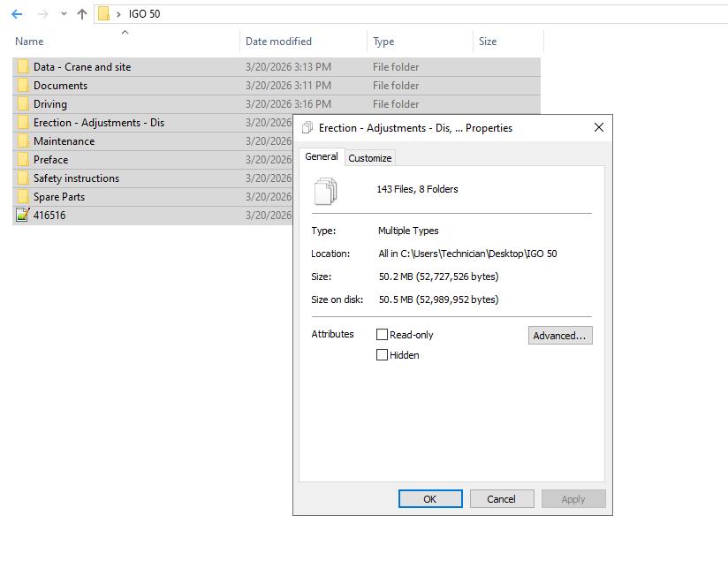Select the 'Safety instructions' folder name

pyautogui.click(x=76, y=178)
